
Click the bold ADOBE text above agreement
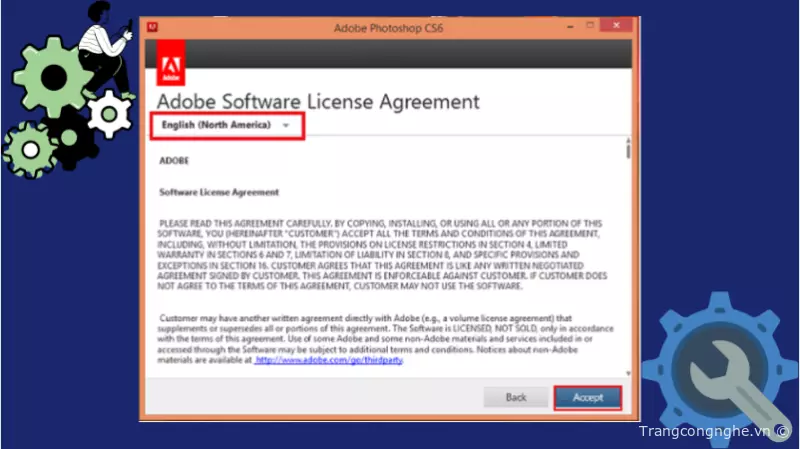(x=174, y=159)
